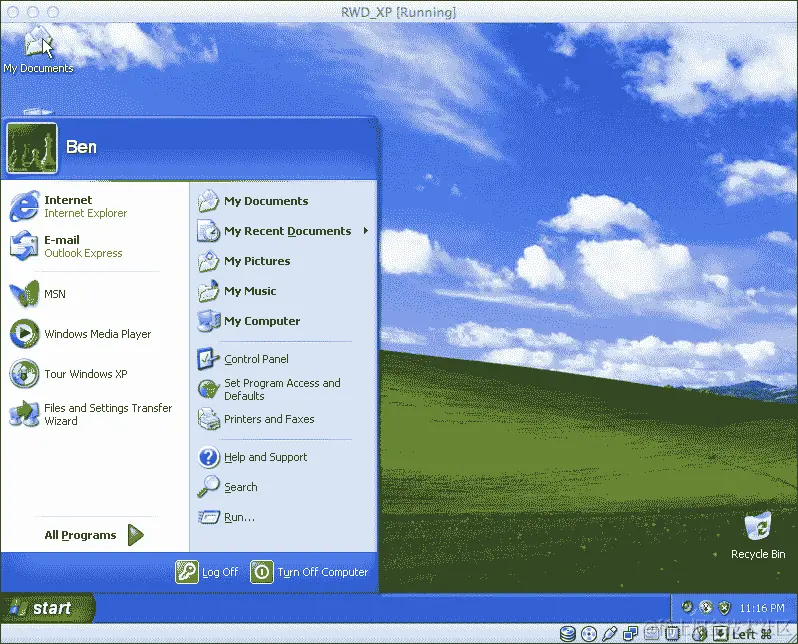Open Control Panel
Screen dimensions: 798x644
pyautogui.click(x=243, y=359)
